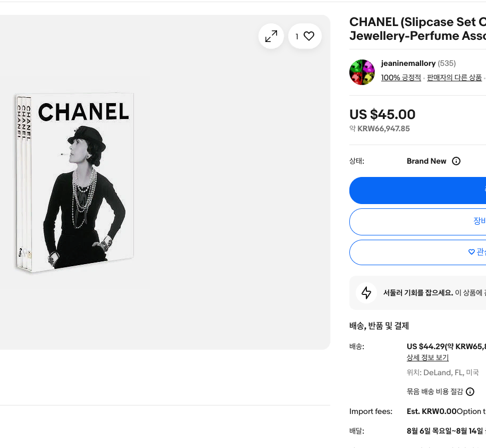The image size is (486, 448).
Task: Click the seller feedback count (535)
Action: point(447,63)
